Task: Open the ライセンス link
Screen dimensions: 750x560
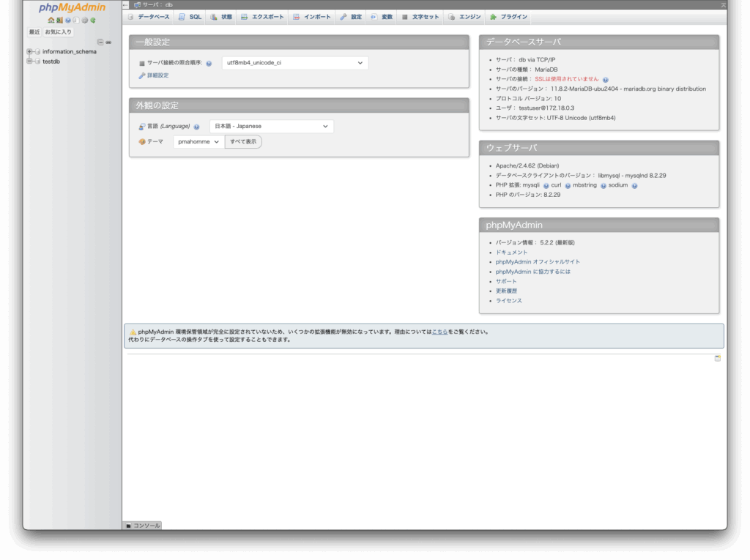Action: (509, 301)
